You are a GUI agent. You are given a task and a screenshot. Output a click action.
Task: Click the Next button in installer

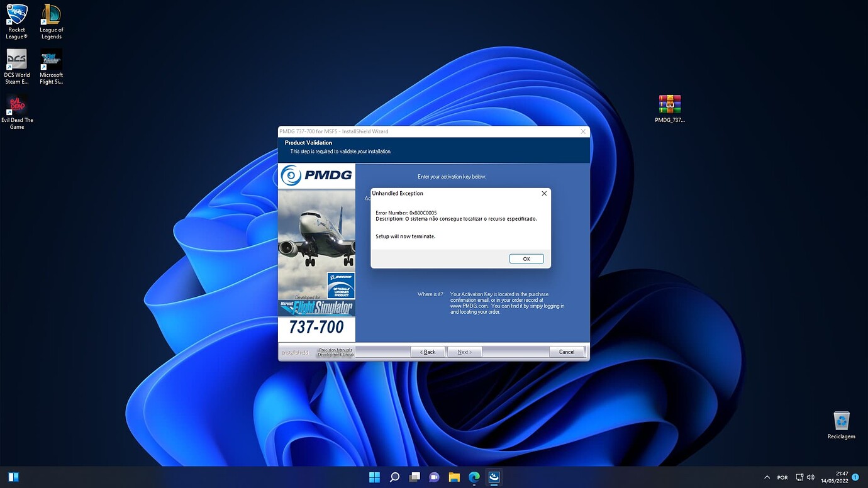(x=464, y=352)
